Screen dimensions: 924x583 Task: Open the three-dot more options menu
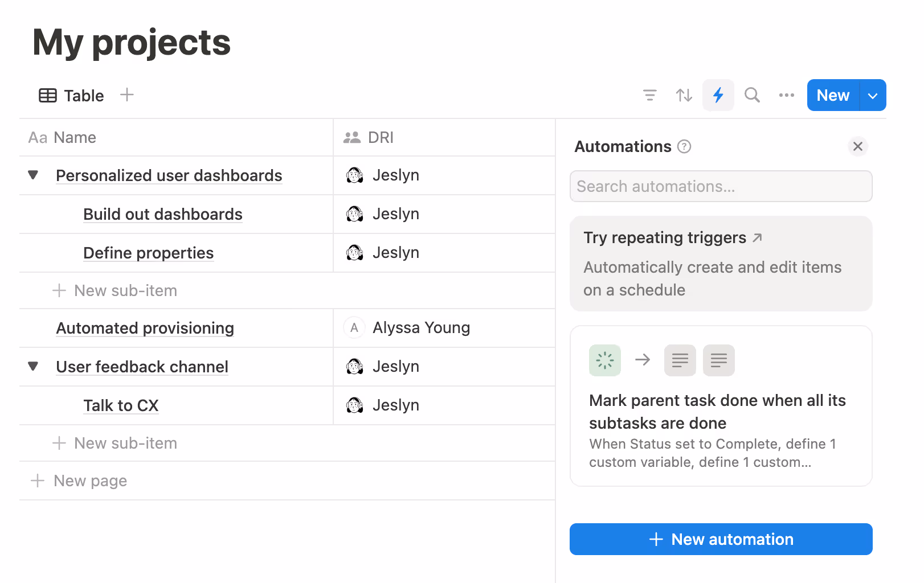click(x=786, y=95)
